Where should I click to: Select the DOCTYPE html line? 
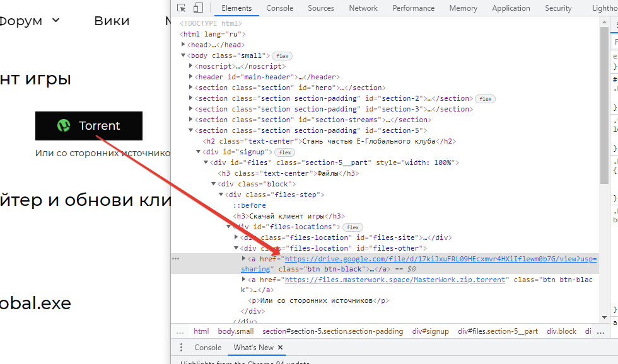coord(211,23)
